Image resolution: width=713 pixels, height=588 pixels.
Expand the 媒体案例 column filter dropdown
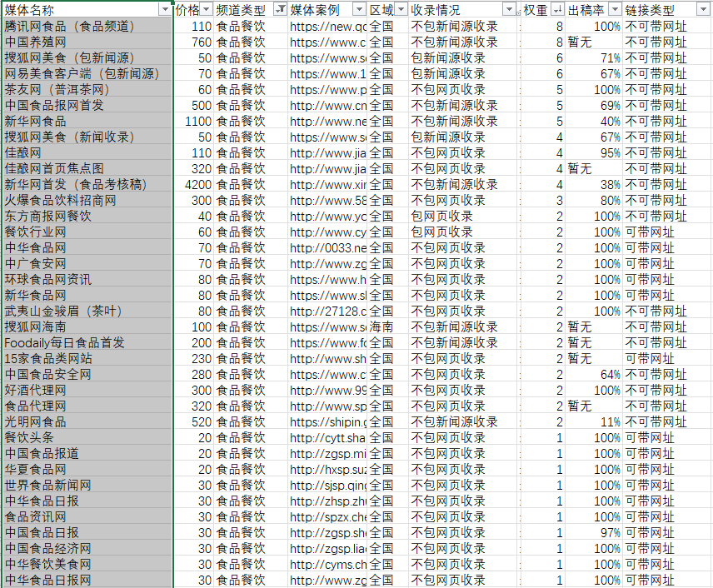(359, 9)
